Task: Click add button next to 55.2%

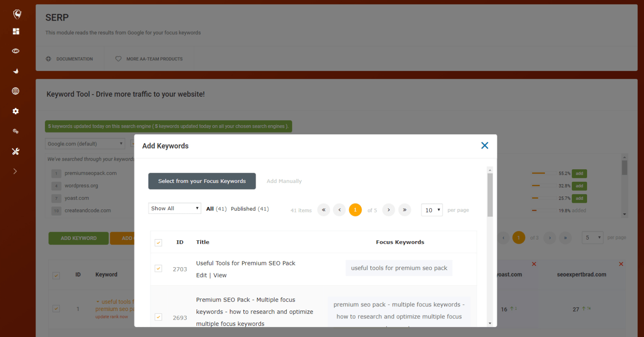Action: pyautogui.click(x=580, y=173)
